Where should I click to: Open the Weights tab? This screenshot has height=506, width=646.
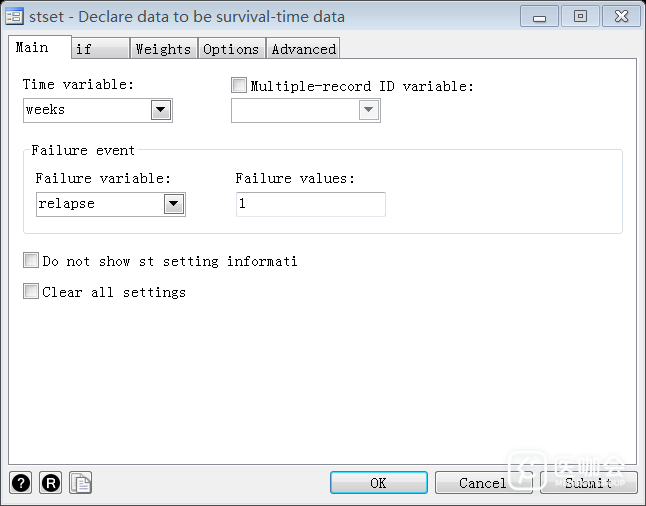click(163, 49)
